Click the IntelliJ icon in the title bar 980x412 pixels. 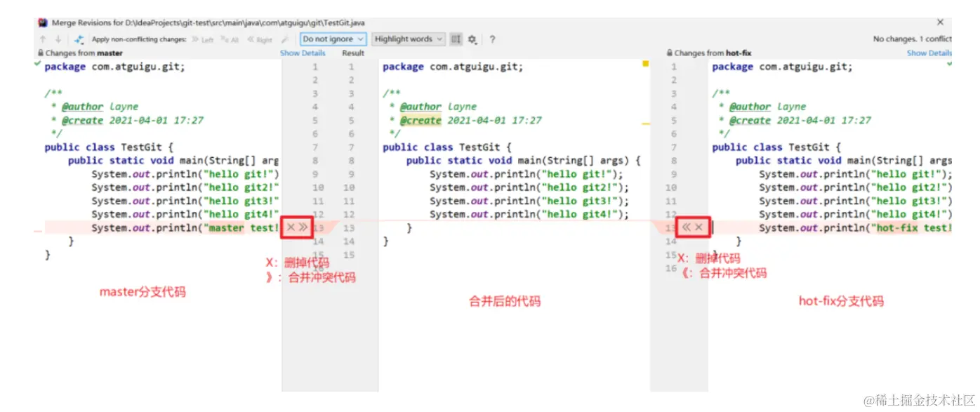[x=43, y=23]
